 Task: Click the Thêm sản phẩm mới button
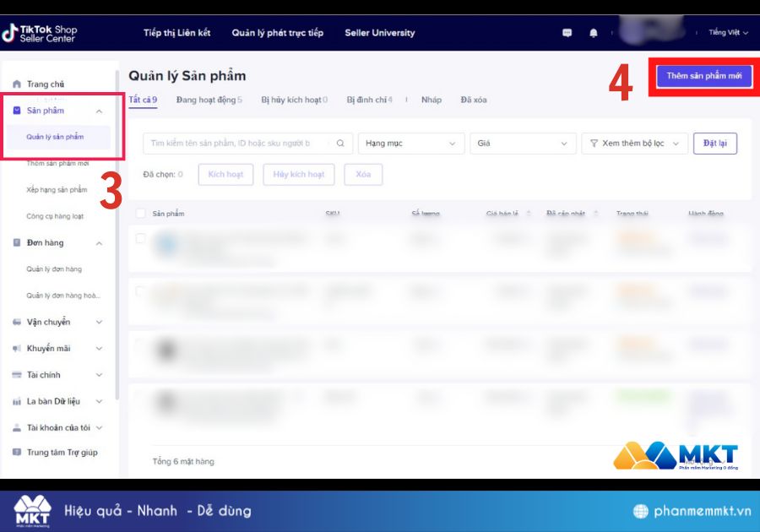704,76
